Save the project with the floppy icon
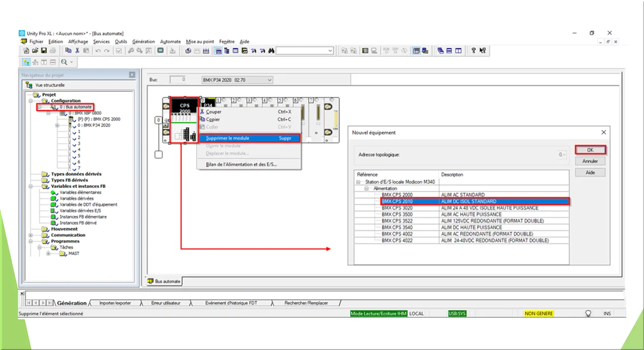The height and width of the screenshot is (350, 644). [x=44, y=51]
